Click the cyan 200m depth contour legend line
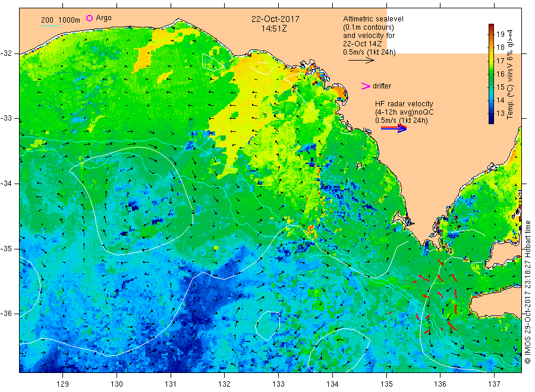This screenshot has width=535, height=392. 49,26
